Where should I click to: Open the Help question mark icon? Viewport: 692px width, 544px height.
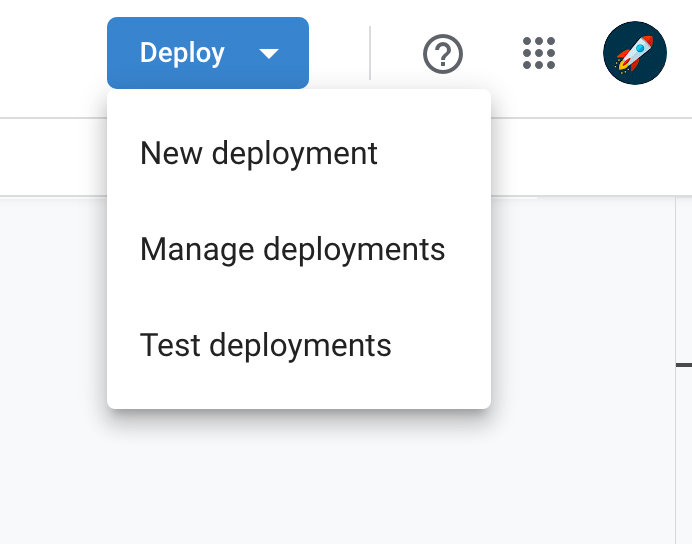coord(443,53)
